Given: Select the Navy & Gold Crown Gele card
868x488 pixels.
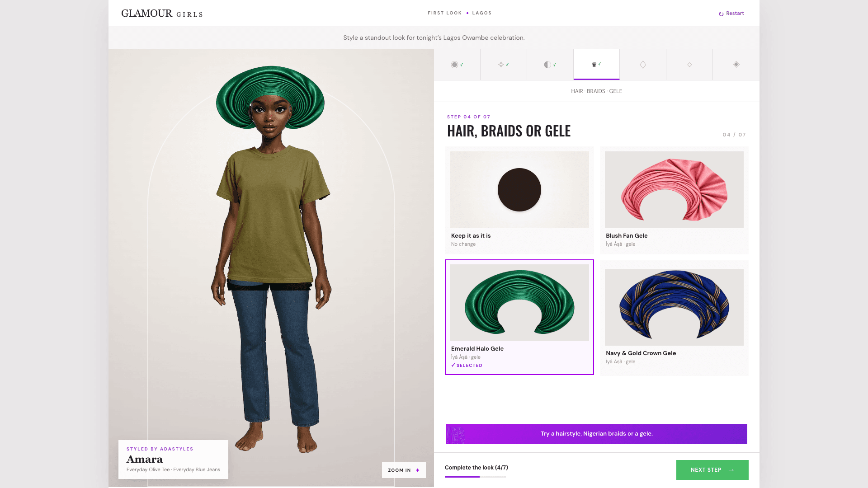Looking at the screenshot, I should coord(674,318).
